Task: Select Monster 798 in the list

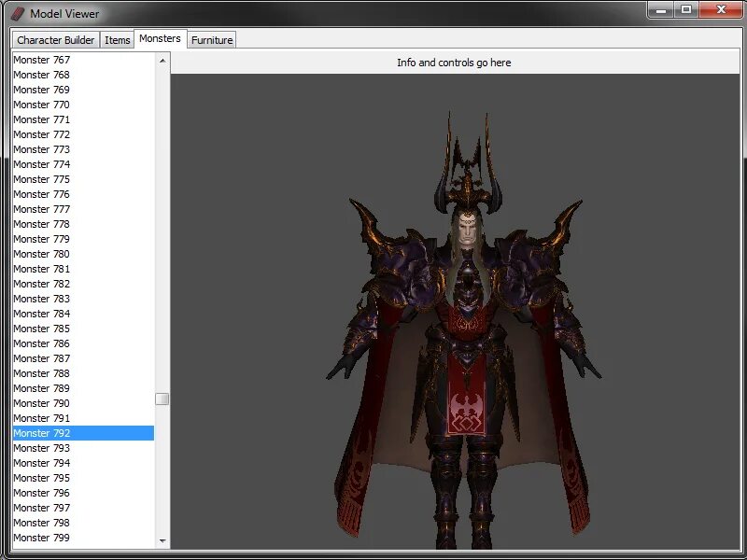Action: pos(83,523)
